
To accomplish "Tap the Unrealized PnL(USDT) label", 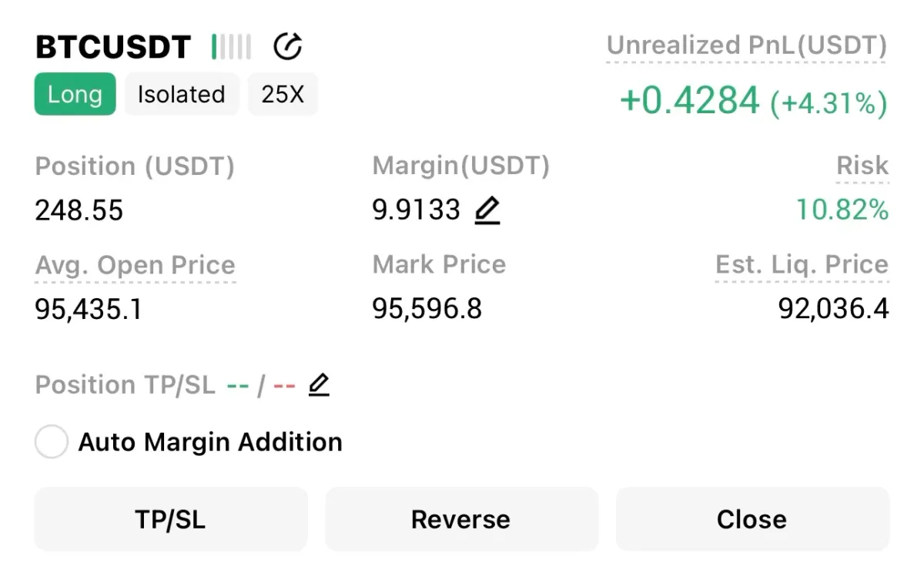I will (746, 46).
